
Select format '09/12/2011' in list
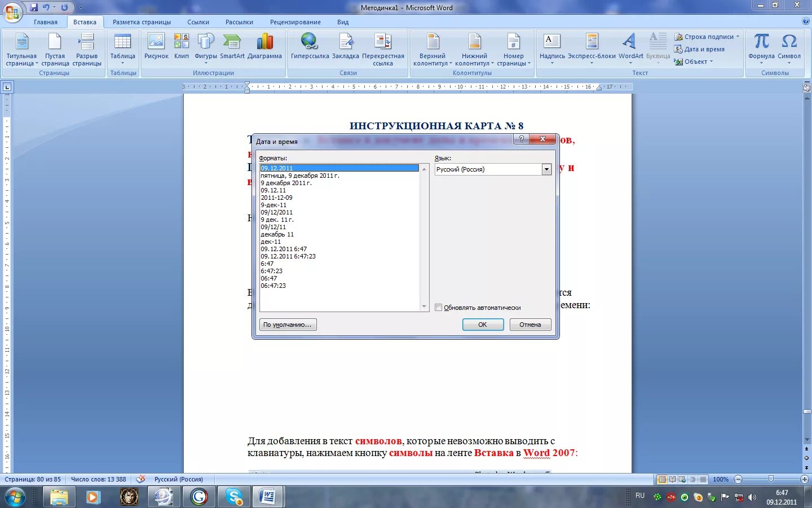[x=339, y=212]
